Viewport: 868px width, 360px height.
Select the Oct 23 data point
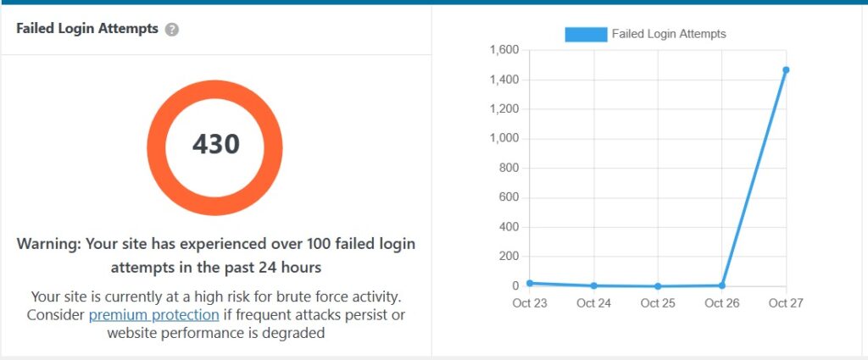[x=530, y=283]
